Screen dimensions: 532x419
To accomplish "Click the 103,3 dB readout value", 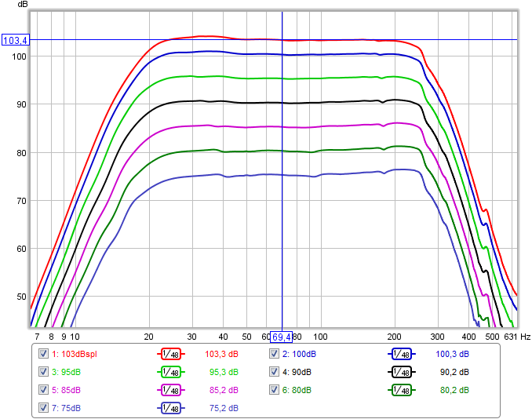I will click(221, 354).
